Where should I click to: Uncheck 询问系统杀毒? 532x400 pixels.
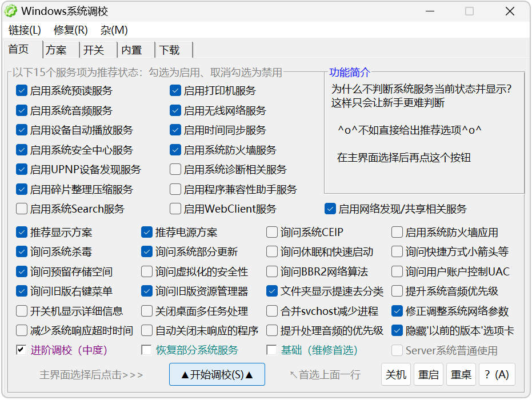[22, 252]
